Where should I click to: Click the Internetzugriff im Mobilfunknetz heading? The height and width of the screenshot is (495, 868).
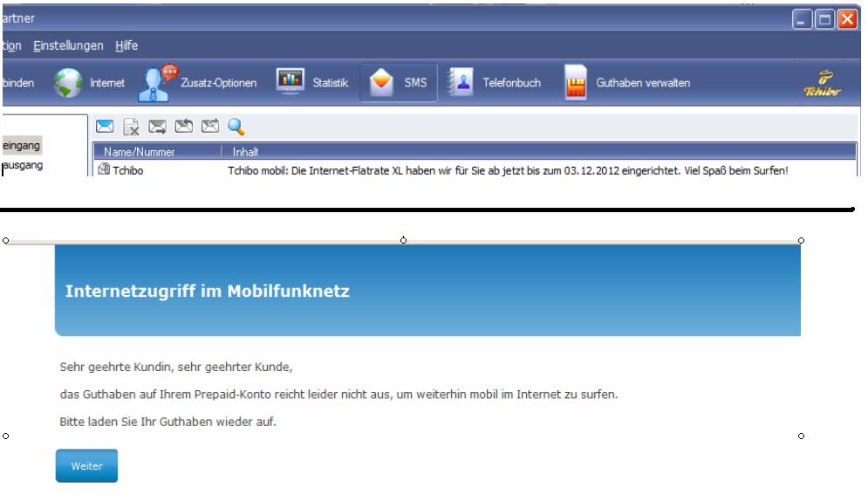point(207,291)
